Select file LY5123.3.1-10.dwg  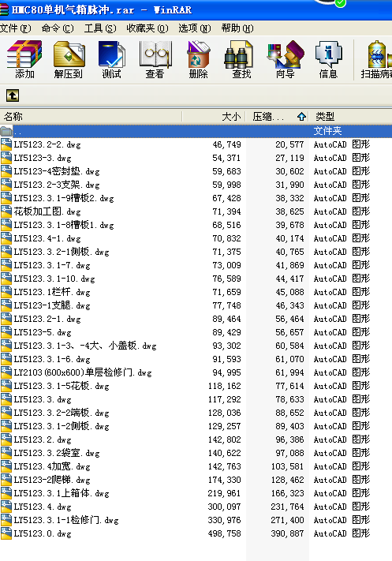point(54,279)
